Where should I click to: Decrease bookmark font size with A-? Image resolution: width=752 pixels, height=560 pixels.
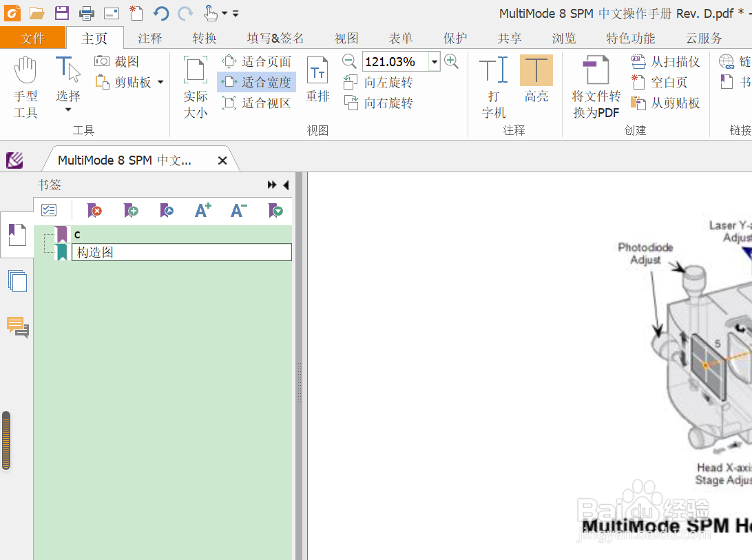coord(239,210)
